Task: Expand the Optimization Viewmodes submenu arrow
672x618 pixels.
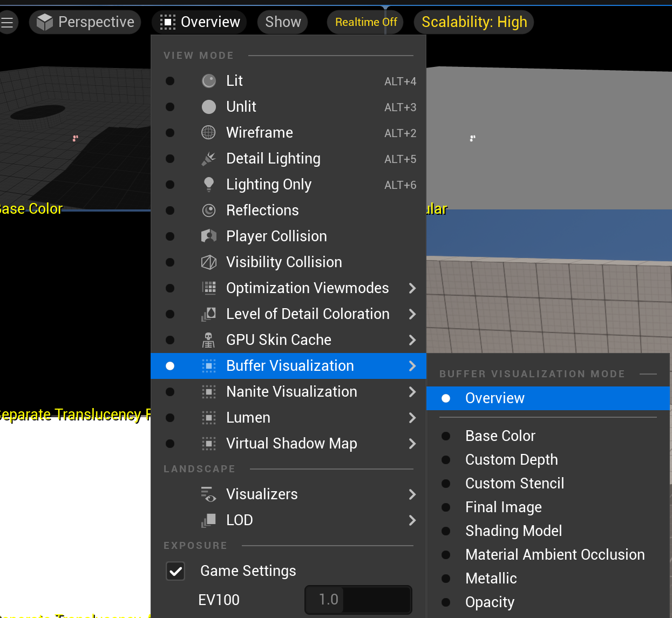Action: 412,288
